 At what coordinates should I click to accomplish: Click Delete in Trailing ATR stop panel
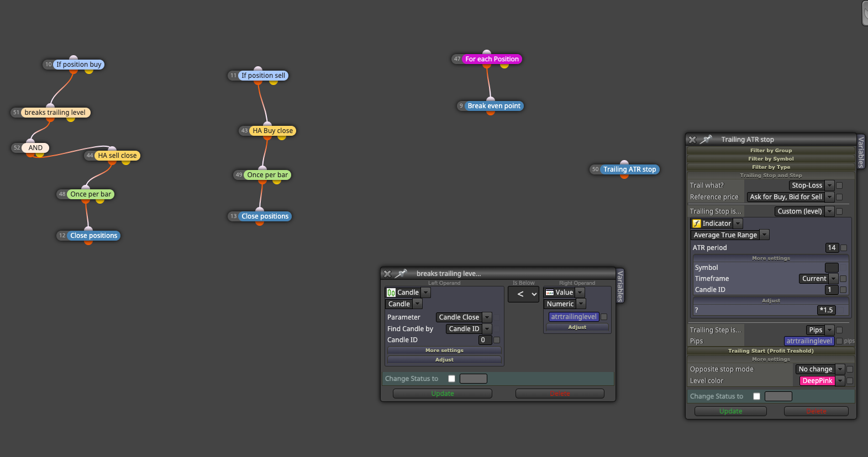point(816,411)
